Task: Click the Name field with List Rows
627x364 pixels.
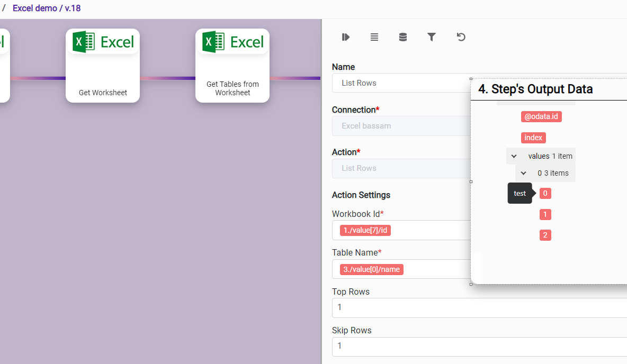Action: coord(400,83)
